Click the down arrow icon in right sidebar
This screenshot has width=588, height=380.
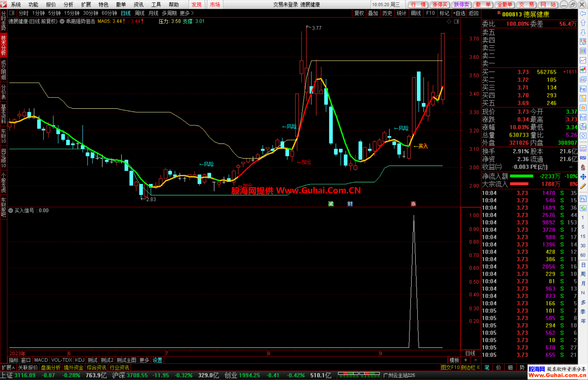583,32
